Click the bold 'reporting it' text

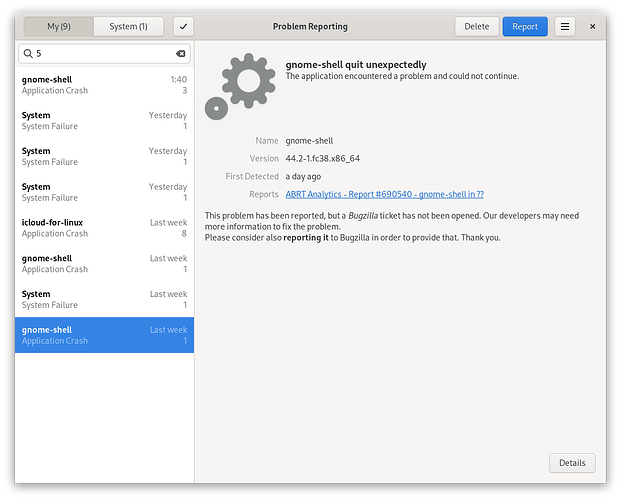(306, 238)
